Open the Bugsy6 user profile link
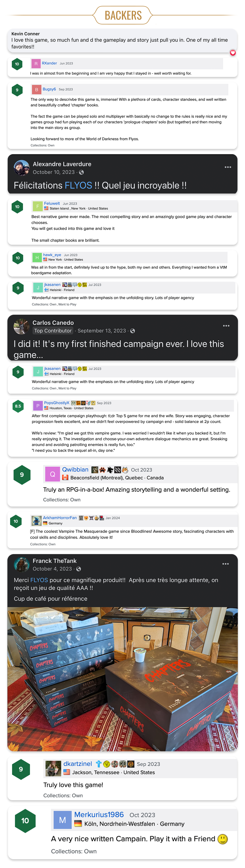 click(49, 89)
